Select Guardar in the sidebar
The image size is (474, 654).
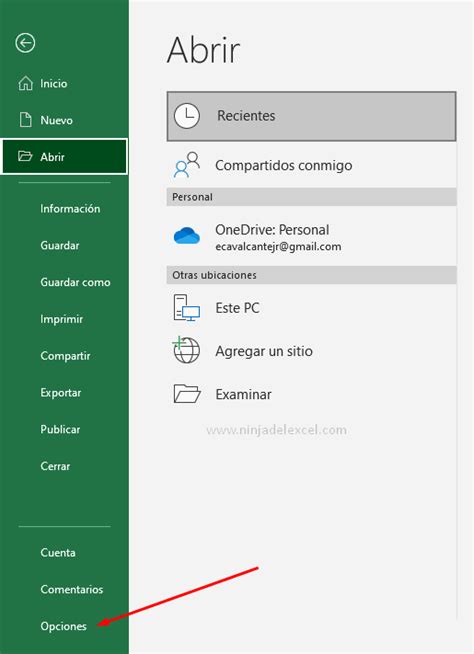point(60,245)
